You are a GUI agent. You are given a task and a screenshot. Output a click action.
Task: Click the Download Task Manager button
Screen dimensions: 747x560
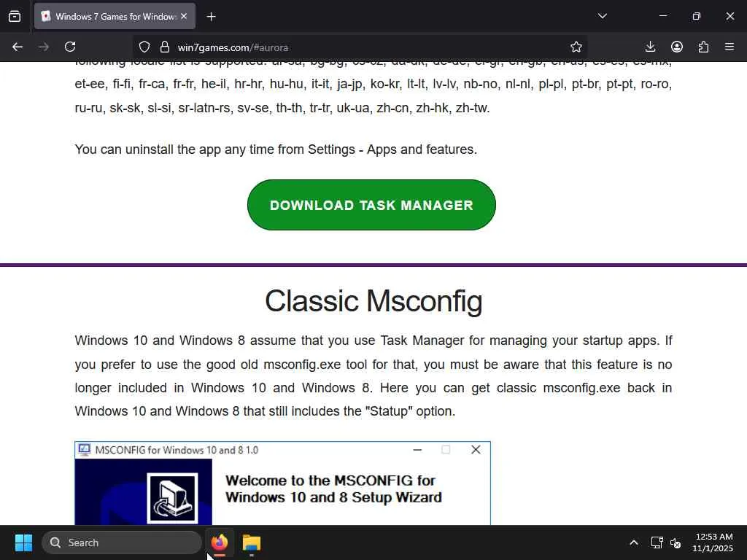371,205
